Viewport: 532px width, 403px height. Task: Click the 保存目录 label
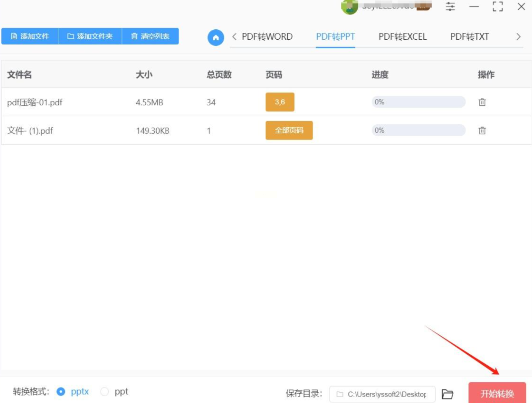click(304, 394)
